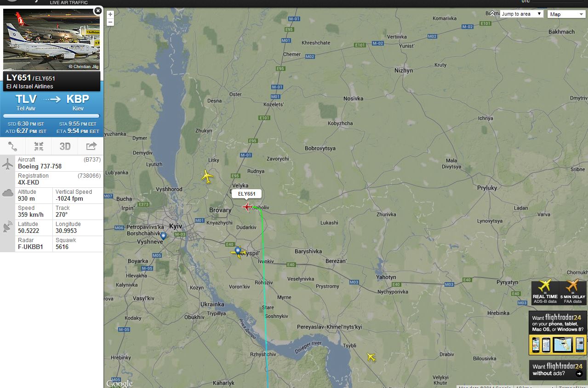
Task: Click the Real Time ADS-B data legend
Action: [x=545, y=292]
